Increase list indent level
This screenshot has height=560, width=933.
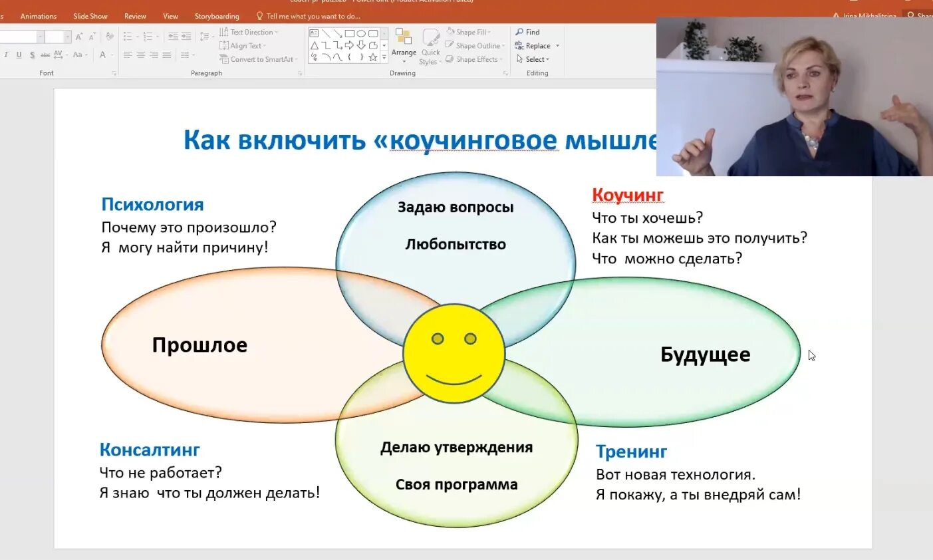click(186, 37)
